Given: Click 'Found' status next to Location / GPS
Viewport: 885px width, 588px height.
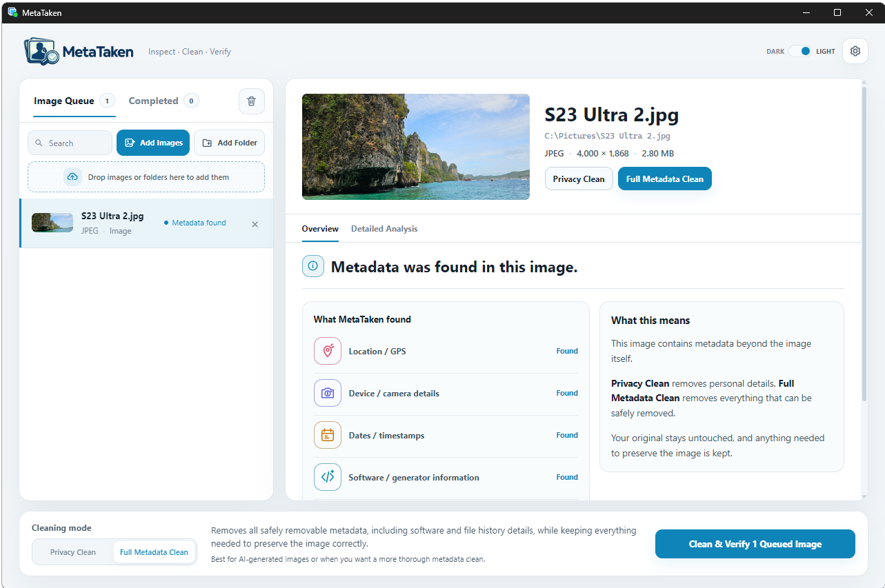Looking at the screenshot, I should (x=567, y=351).
